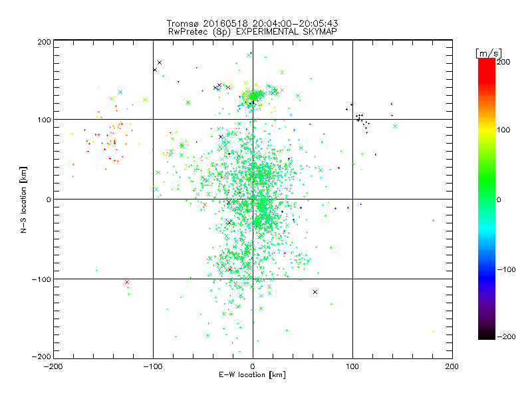Click the '-100' tick label on E-W axis
Image resolution: width=532 pixels, height=399 pixels.
click(x=153, y=366)
